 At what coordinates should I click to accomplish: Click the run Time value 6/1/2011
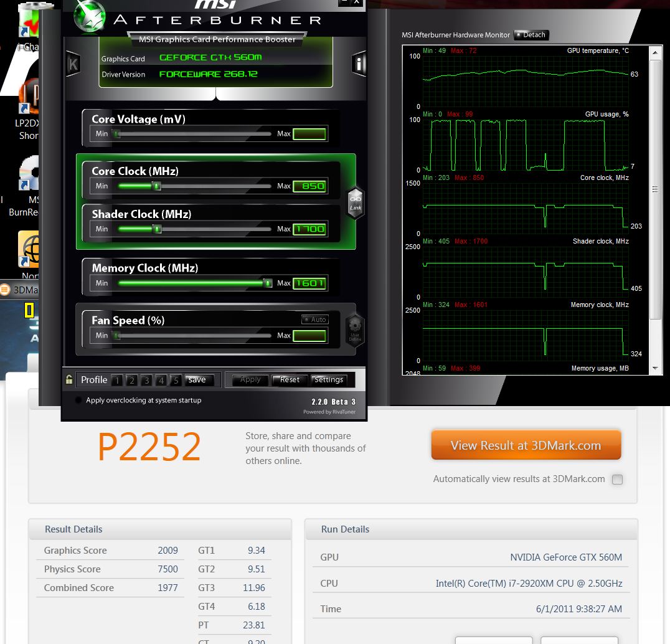(x=578, y=609)
